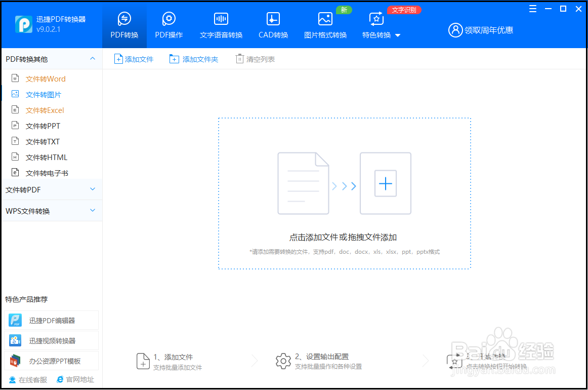588x390 pixels.
Task: Open the PDF转换 tab
Action: [124, 25]
